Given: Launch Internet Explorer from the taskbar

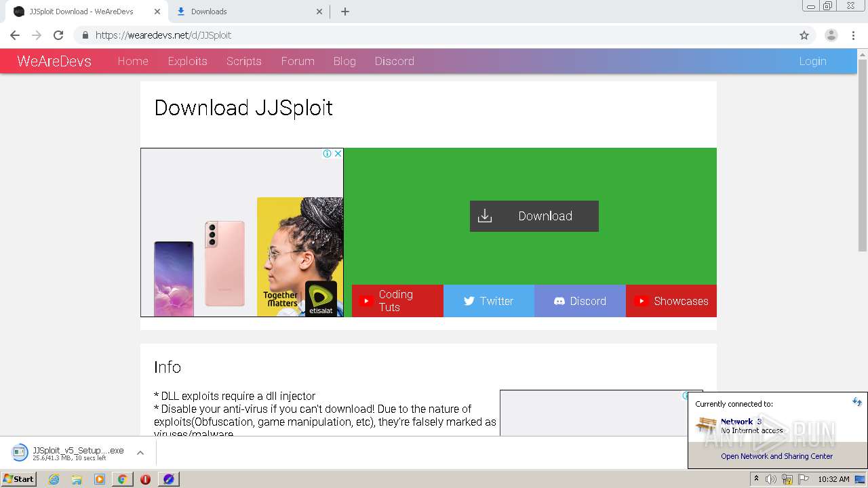Looking at the screenshot, I should (54, 479).
